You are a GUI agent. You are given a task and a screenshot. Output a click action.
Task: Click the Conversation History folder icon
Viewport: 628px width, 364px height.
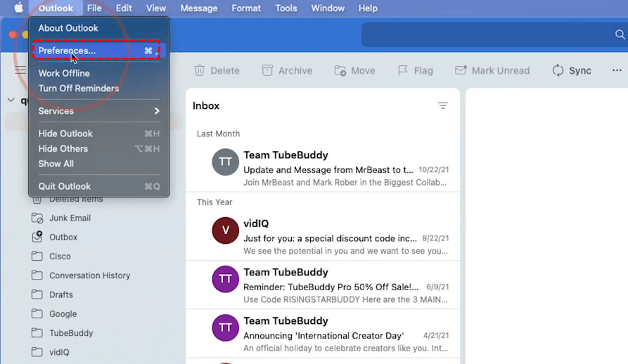pos(37,275)
